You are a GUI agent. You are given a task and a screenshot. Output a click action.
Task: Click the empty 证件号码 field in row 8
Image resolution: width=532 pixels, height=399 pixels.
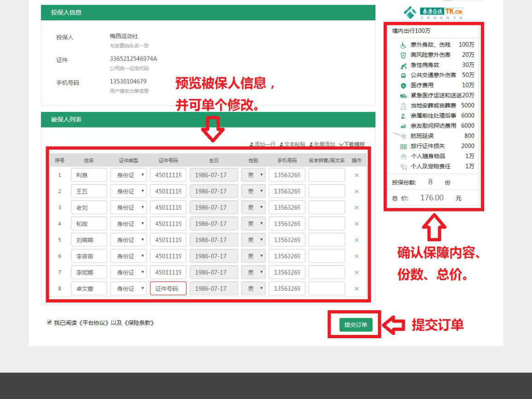click(168, 289)
